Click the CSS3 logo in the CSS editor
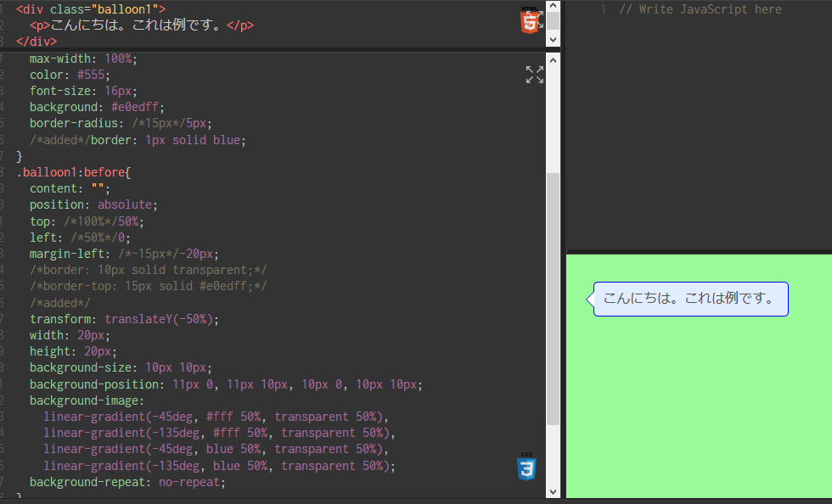This screenshot has height=504, width=832. 526,468
